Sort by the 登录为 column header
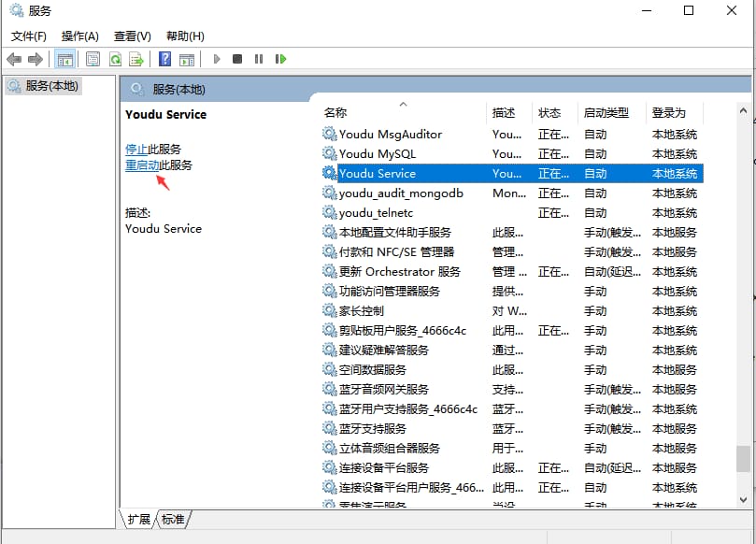 (675, 112)
